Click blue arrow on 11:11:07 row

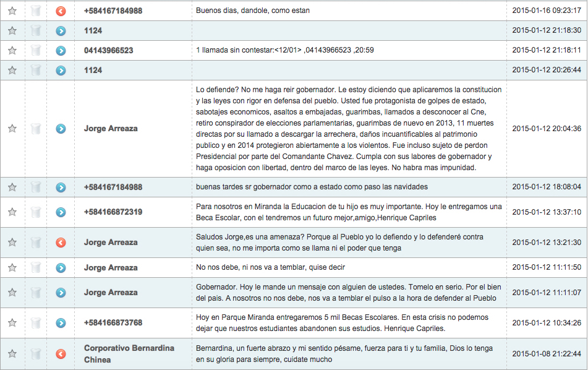(x=61, y=293)
